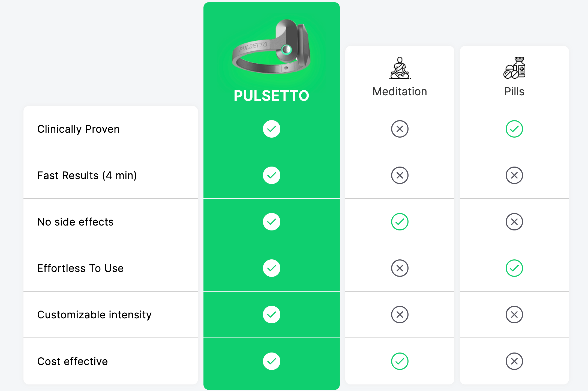
Task: Click the Cost effective row label
Action: [73, 361]
